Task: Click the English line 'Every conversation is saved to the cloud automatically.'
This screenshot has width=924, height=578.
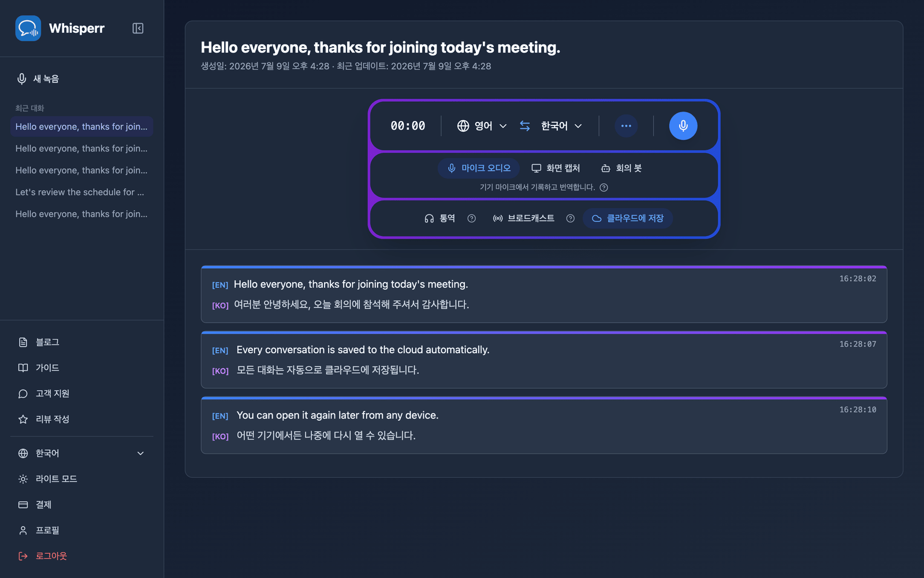Action: (x=363, y=350)
